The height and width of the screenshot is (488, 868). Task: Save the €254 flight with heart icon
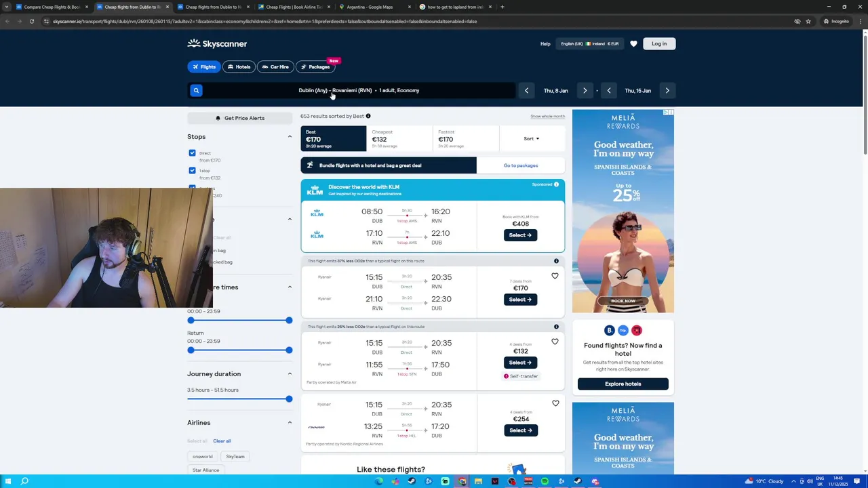coord(555,403)
